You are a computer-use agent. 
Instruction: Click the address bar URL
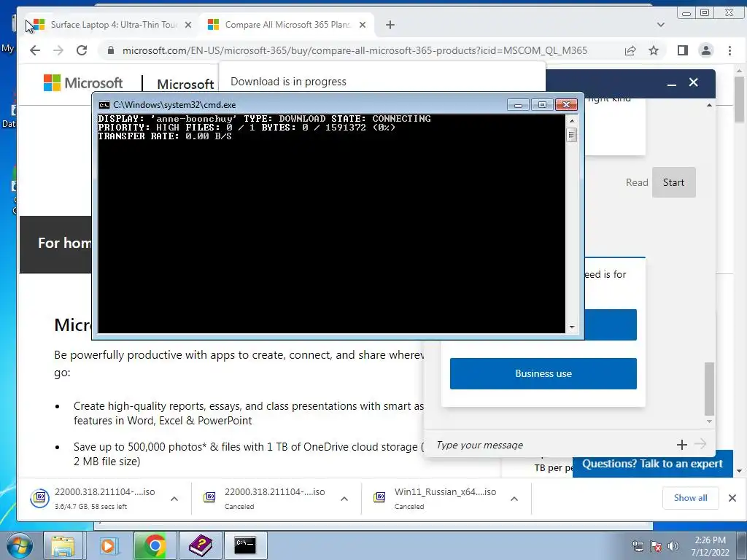coord(355,50)
